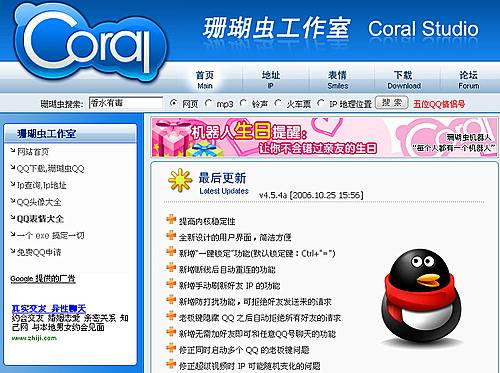Click the Google 提供的广告 link
The width and height of the screenshot is (500, 373).
[43, 279]
